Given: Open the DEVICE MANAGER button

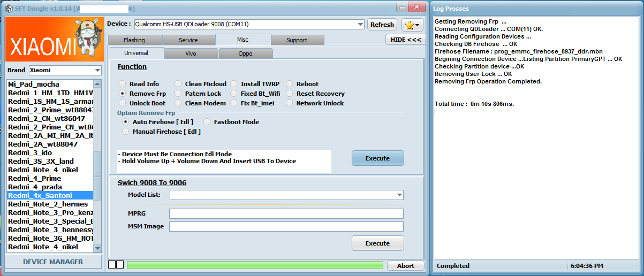Looking at the screenshot, I should tap(53, 262).
